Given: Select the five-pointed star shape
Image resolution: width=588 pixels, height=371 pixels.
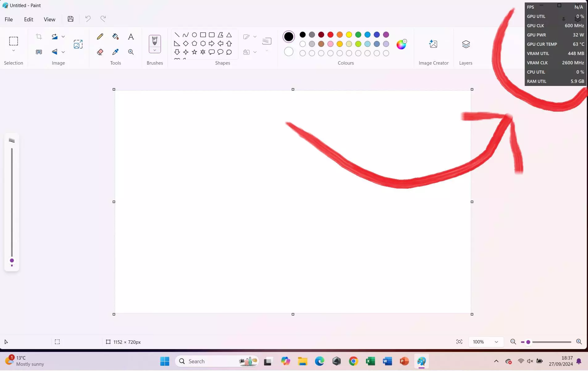Looking at the screenshot, I should pos(194,52).
